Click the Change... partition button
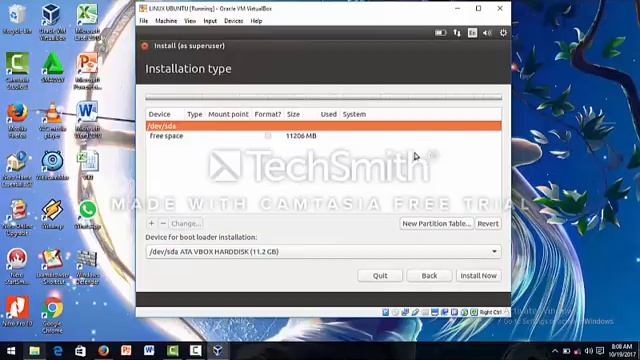 coord(186,224)
